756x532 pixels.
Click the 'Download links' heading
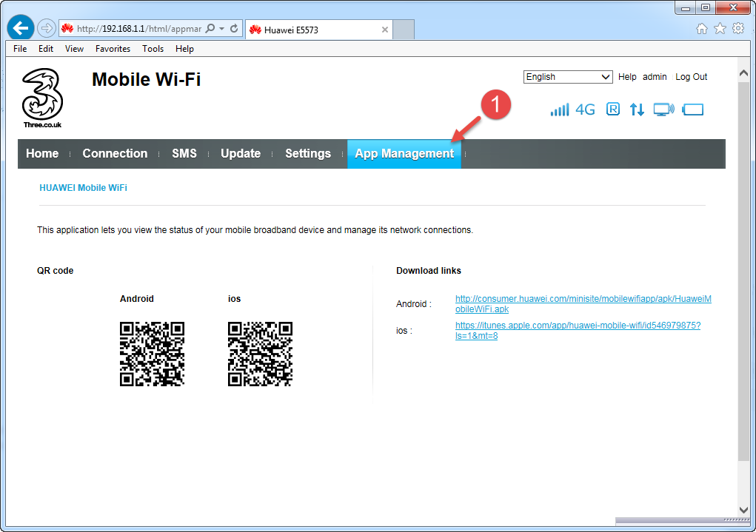[429, 271]
